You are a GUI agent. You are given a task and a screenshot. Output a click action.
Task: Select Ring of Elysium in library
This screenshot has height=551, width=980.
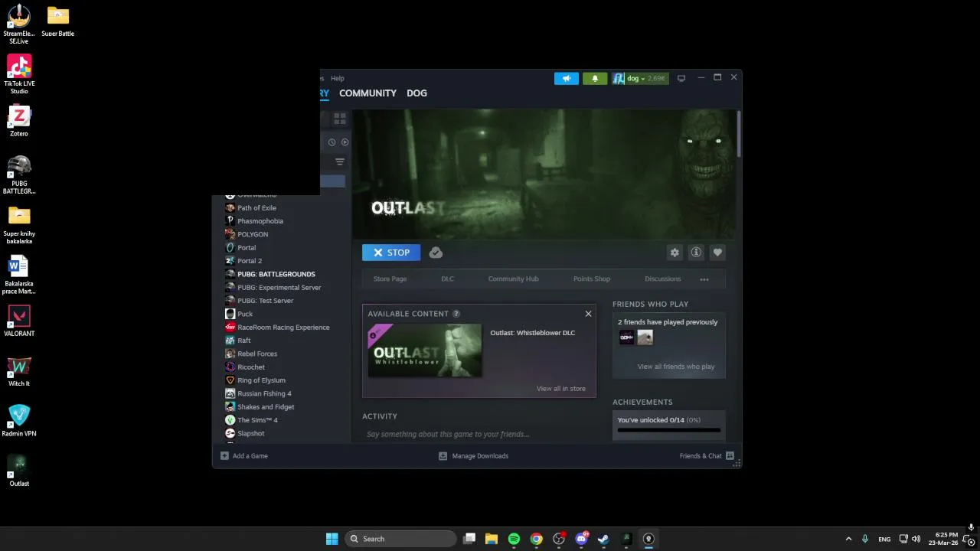coord(261,380)
